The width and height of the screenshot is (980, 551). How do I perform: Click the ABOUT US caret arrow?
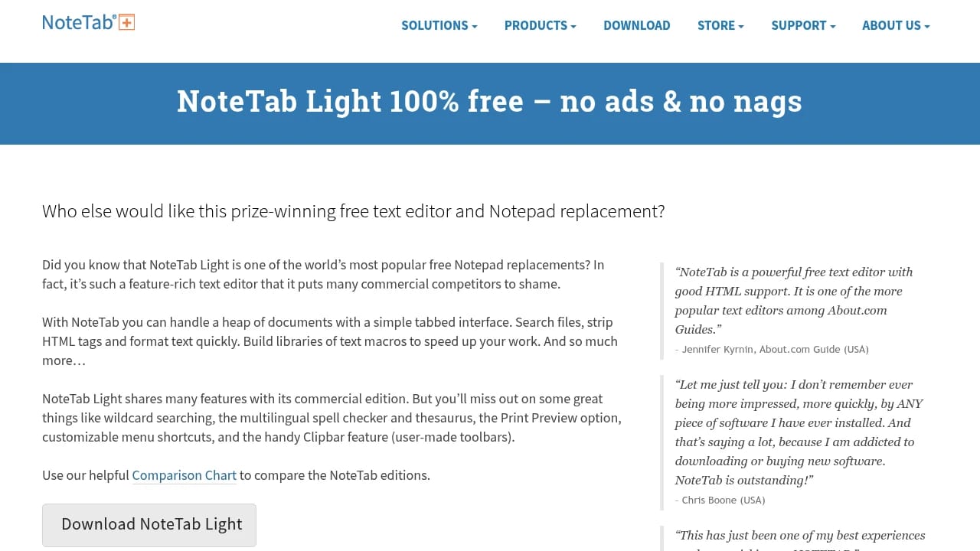(x=927, y=26)
